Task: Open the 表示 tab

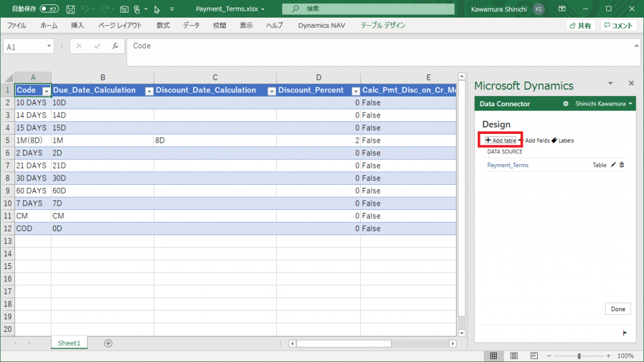Action: coord(247,25)
